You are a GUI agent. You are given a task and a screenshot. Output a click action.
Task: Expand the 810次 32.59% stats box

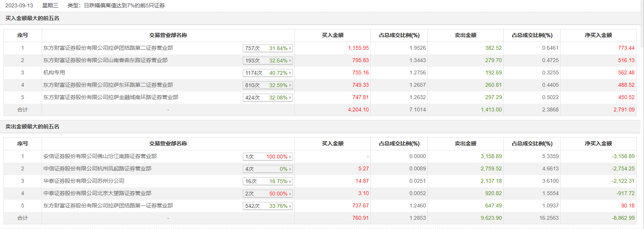tap(268, 85)
